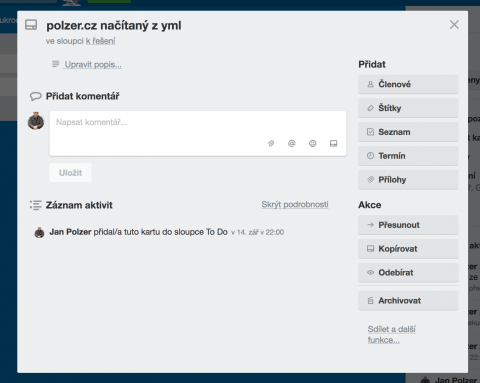Open Jan Polzer's profile name in activity

(70, 232)
